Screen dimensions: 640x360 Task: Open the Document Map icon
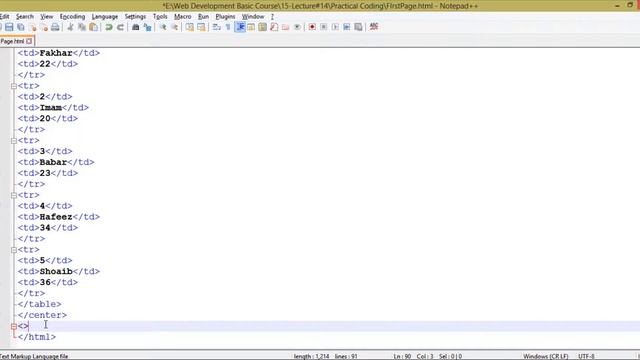tap(262, 27)
